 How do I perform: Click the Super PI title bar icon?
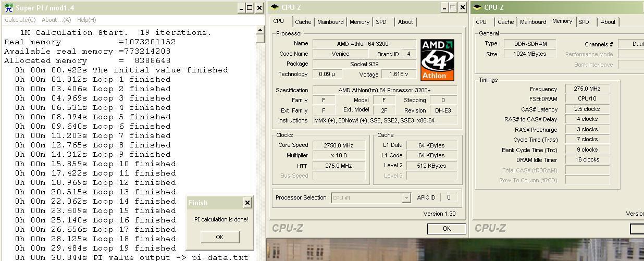coord(8,7)
